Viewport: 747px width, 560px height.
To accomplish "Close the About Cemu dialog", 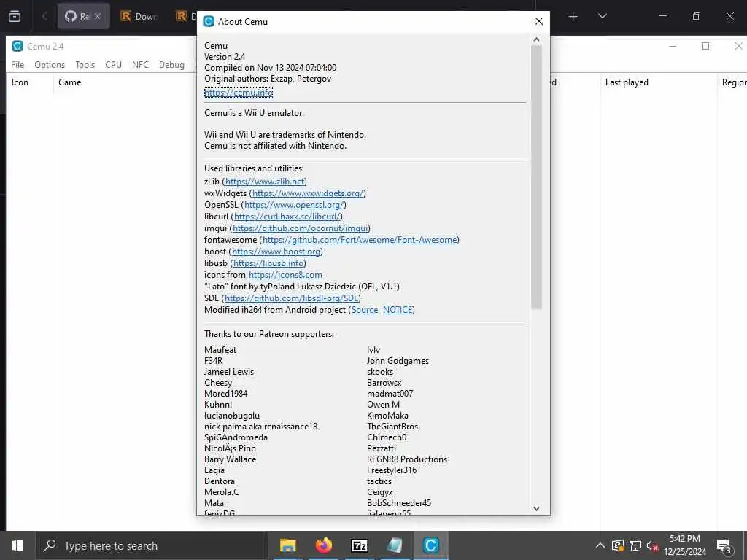I will coord(539,21).
